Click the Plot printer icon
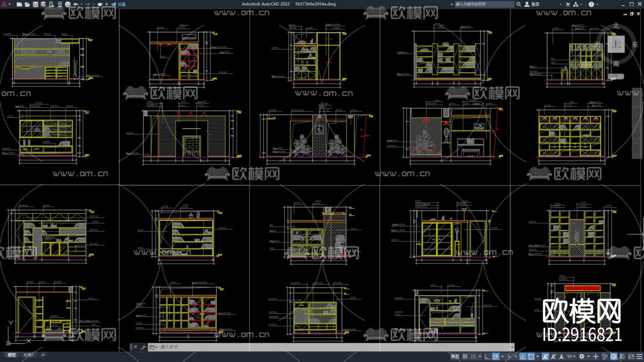 [x=68, y=4]
